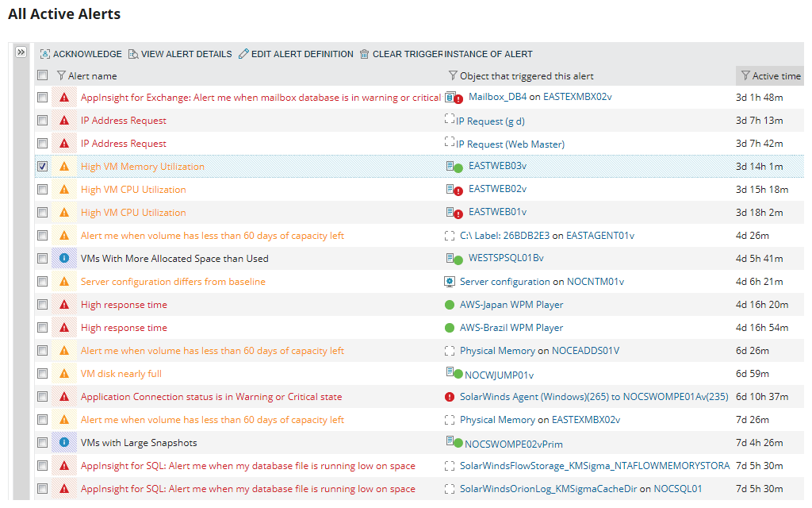Screen dimensions: 812x508
Task: Click the warning triangle beside High VM CPU Utilization
Action: tap(64, 189)
